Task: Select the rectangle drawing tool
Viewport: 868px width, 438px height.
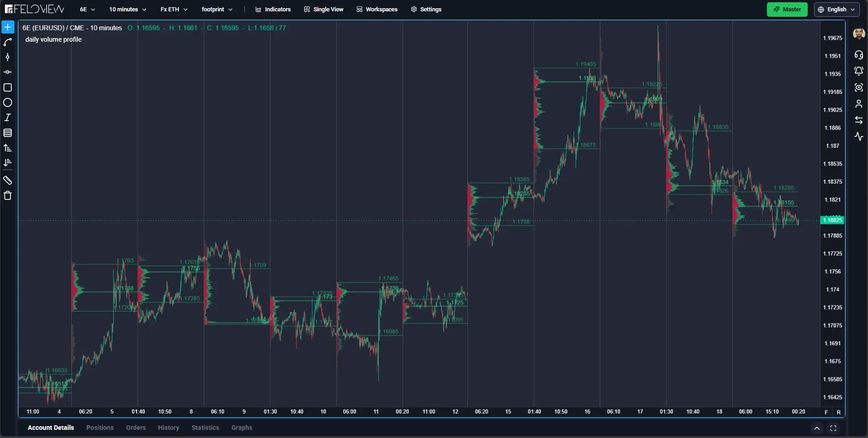Action: [x=8, y=88]
